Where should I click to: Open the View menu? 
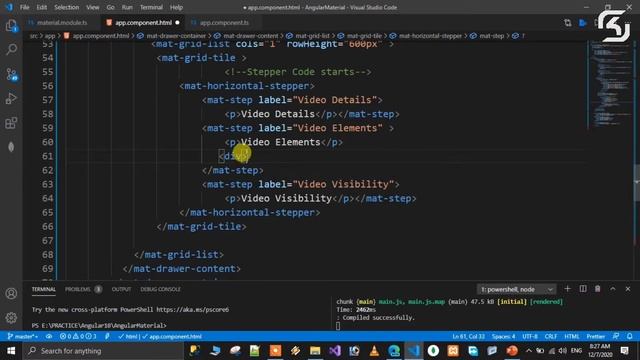click(93, 7)
